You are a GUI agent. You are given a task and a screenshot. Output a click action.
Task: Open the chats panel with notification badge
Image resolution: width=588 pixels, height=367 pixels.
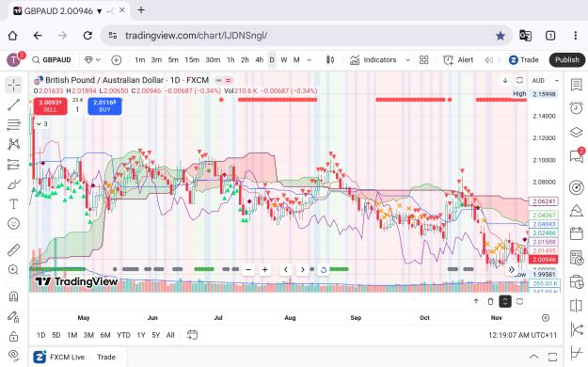(576, 155)
